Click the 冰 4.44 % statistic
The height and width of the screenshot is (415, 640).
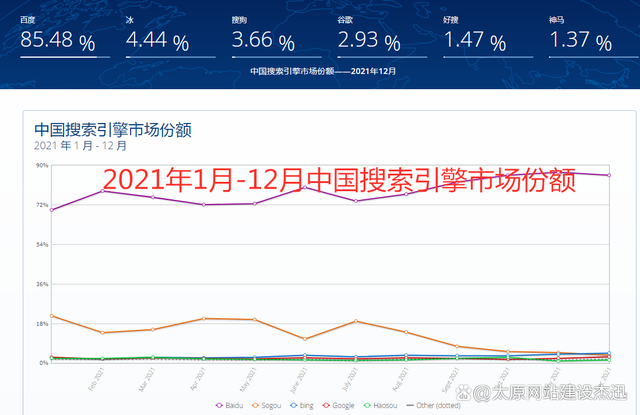click(170, 37)
